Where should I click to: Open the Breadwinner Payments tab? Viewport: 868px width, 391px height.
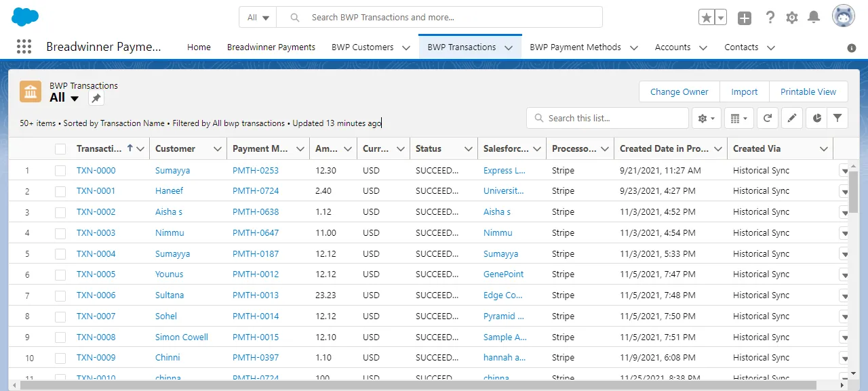[271, 47]
